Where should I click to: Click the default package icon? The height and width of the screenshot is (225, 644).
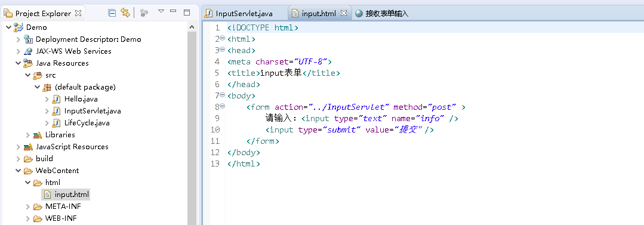[47, 87]
